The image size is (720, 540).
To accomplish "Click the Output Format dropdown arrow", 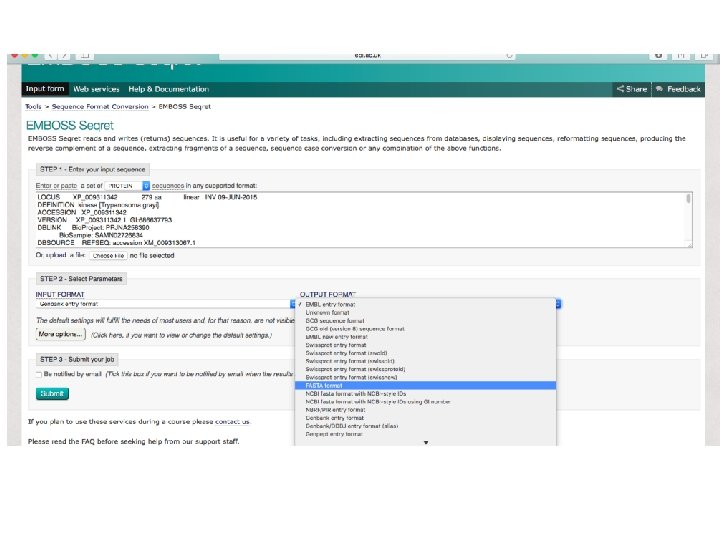I will point(558,304).
